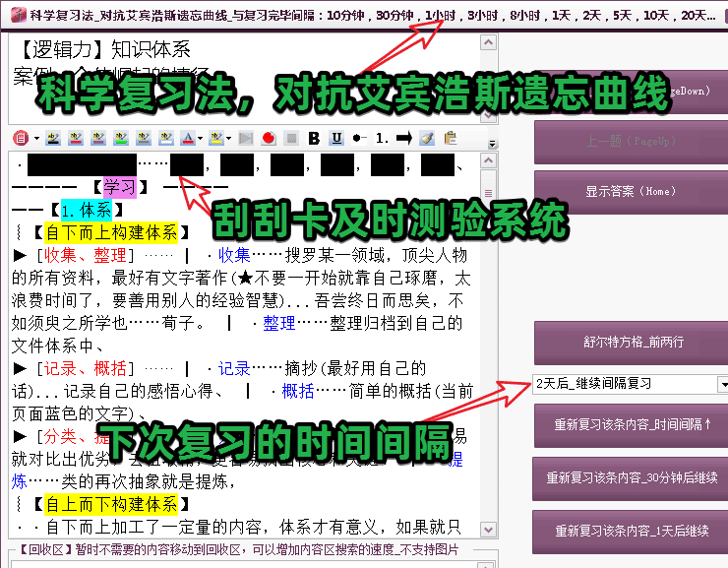Toggle bold formatting
Screen dimensions: 728x568
[x=314, y=138]
